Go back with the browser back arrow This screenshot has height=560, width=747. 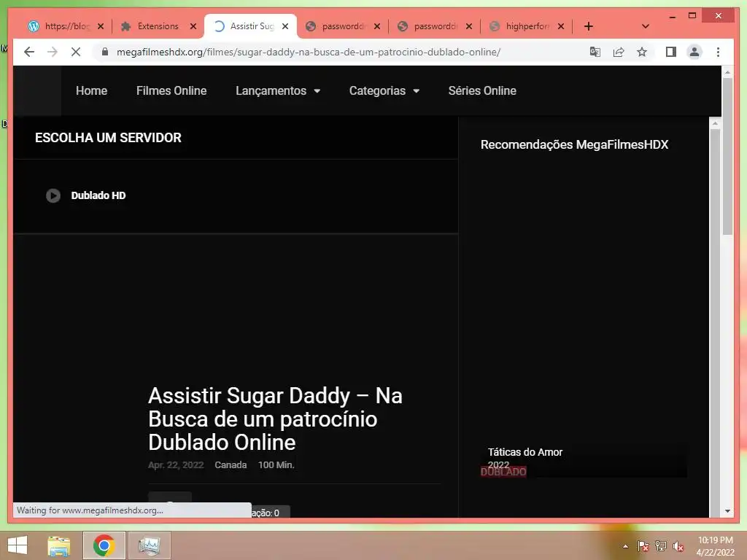pyautogui.click(x=29, y=52)
